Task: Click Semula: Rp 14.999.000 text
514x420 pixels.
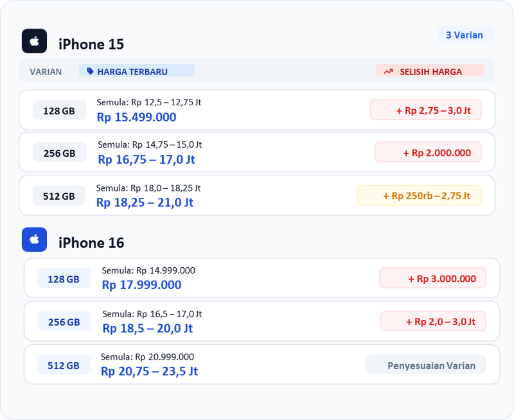Action: pyautogui.click(x=148, y=270)
